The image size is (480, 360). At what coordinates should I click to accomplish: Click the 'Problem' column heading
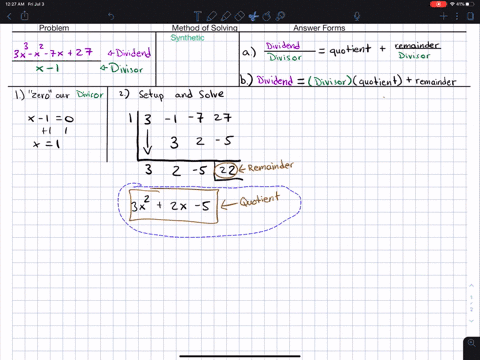click(x=54, y=28)
